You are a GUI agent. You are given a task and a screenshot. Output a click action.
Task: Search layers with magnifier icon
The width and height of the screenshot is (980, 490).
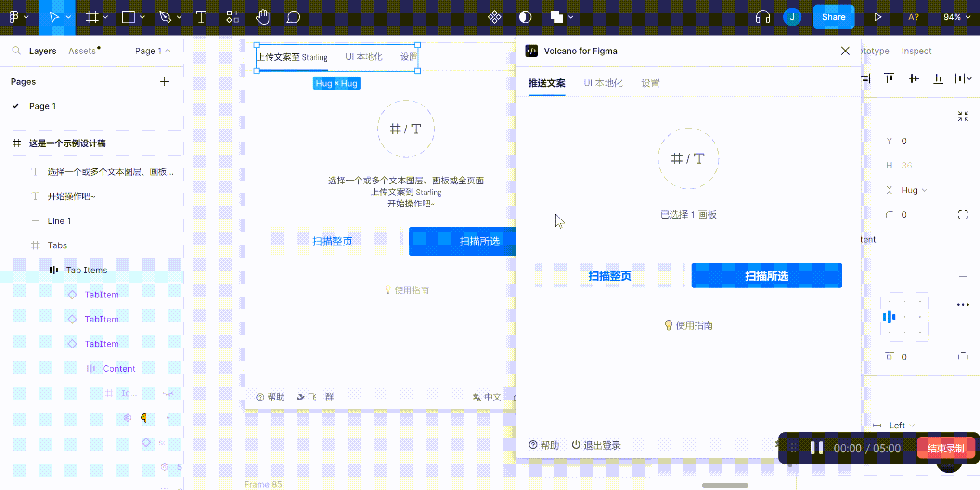[16, 51]
